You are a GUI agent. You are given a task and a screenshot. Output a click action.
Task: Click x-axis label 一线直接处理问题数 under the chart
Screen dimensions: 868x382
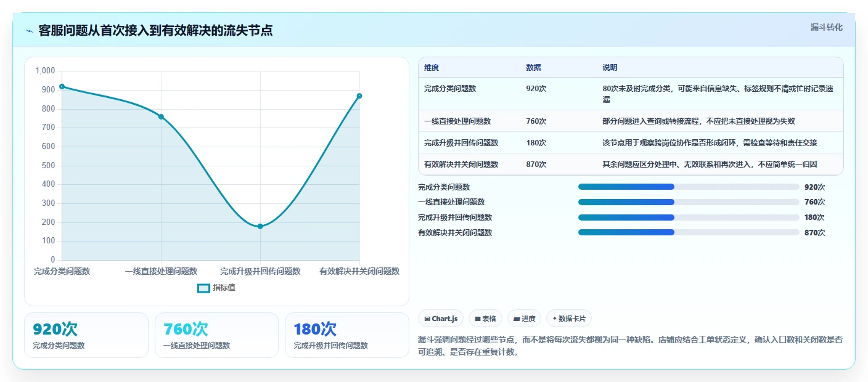161,271
